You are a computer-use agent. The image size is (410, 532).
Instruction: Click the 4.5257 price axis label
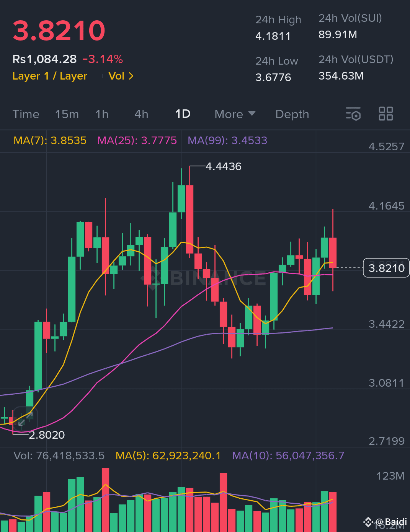click(386, 147)
